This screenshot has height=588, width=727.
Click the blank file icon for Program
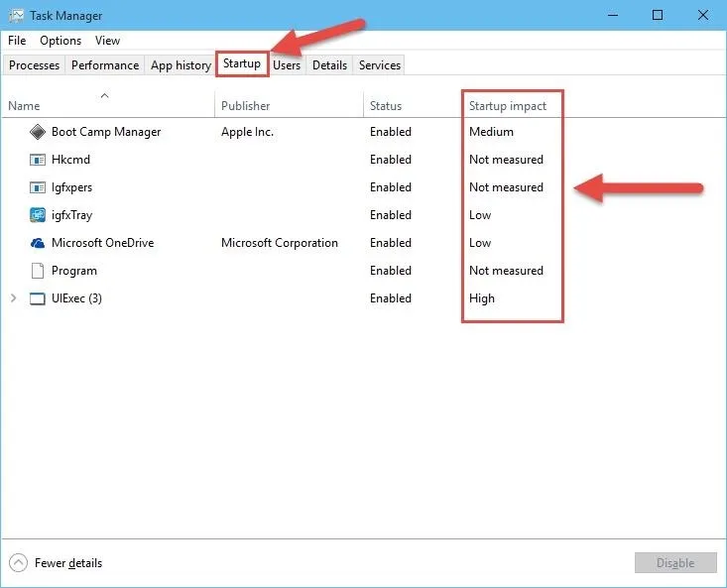click(x=38, y=271)
